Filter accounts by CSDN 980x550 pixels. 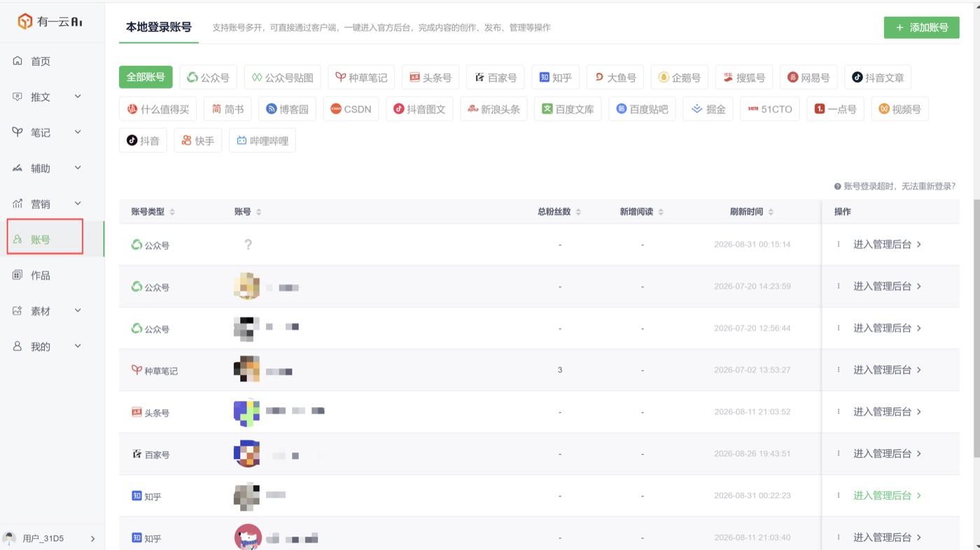coord(351,109)
